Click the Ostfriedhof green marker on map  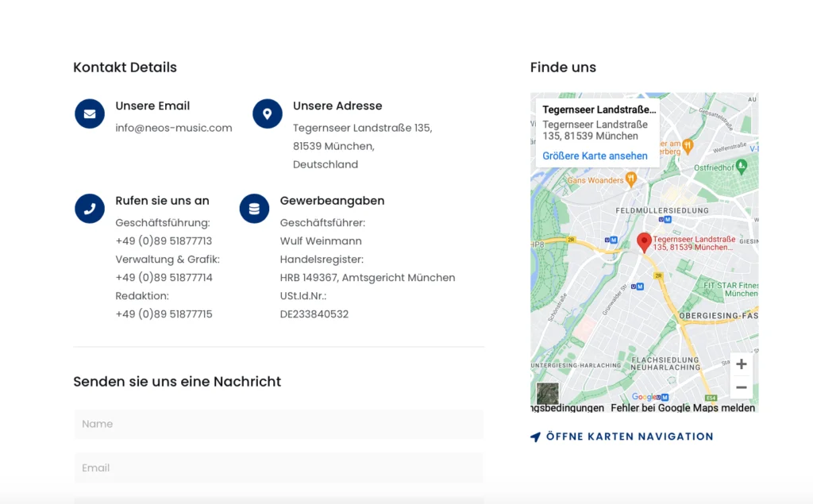pos(742,166)
